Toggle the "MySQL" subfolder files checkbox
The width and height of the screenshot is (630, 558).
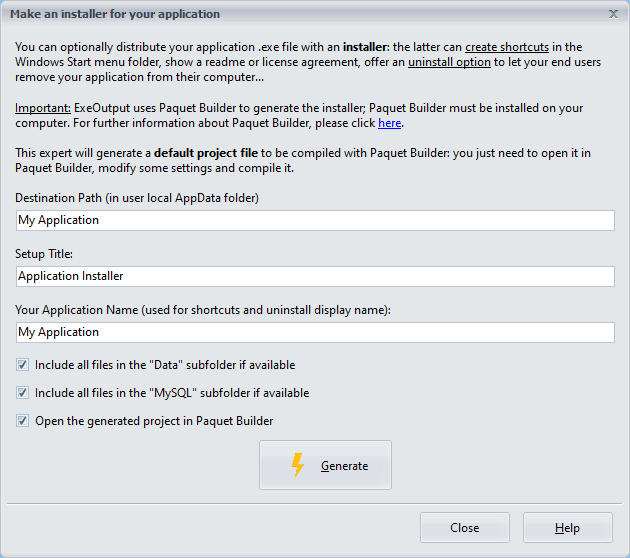23,393
